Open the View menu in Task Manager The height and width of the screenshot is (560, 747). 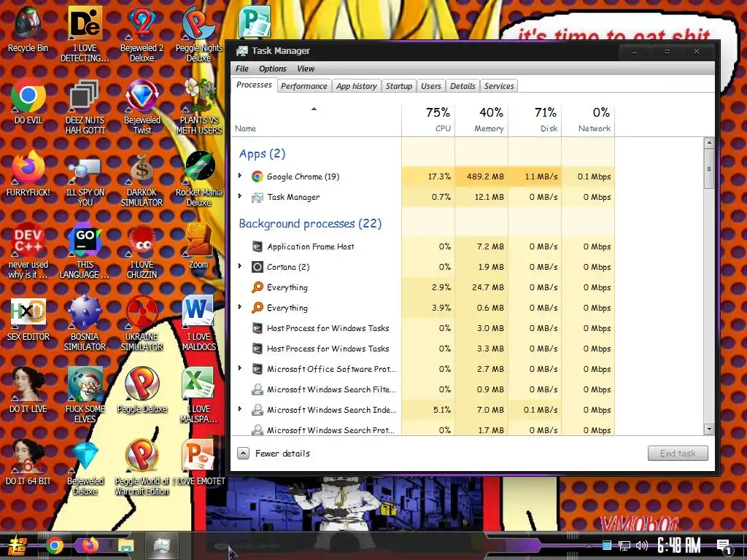click(306, 69)
